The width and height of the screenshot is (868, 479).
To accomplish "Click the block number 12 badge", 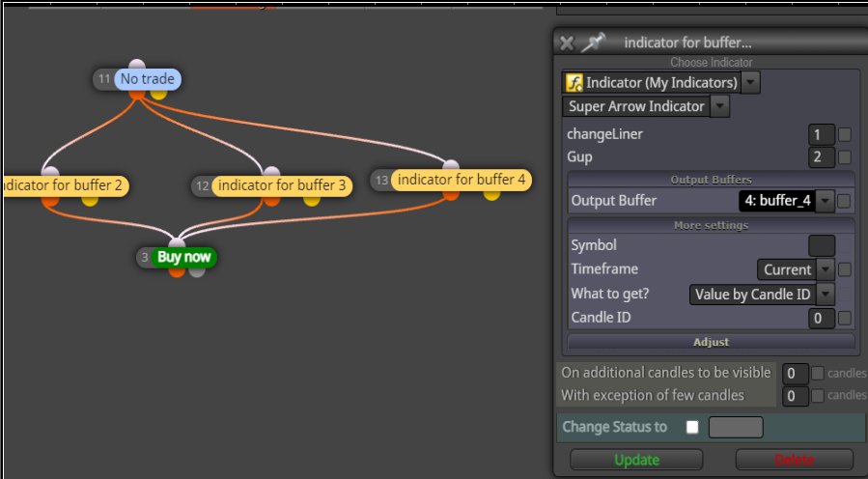I will pos(202,185).
